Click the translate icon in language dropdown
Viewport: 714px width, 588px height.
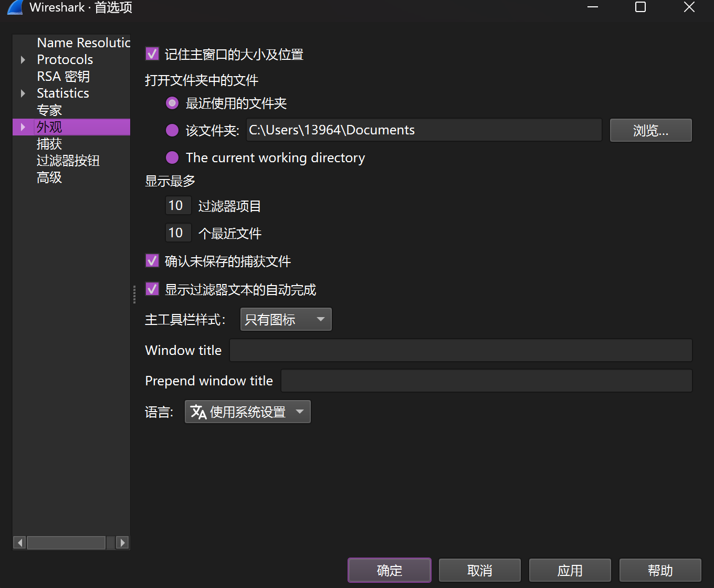tap(198, 412)
